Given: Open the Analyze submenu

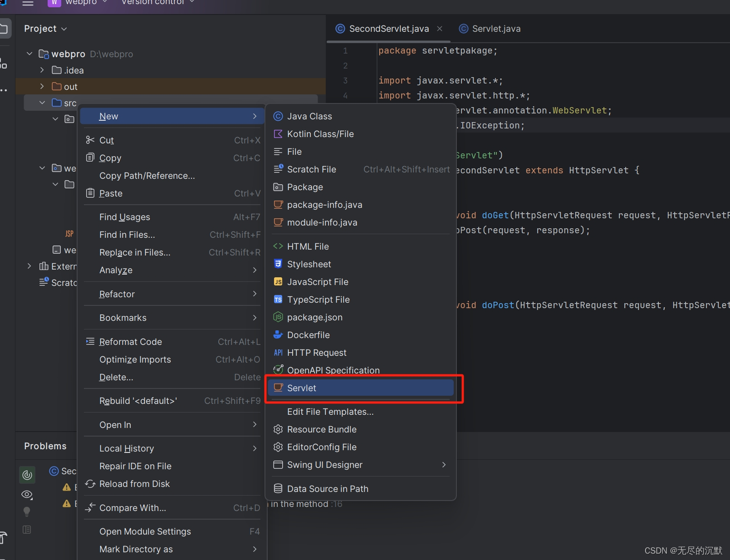Looking at the screenshot, I should click(172, 270).
